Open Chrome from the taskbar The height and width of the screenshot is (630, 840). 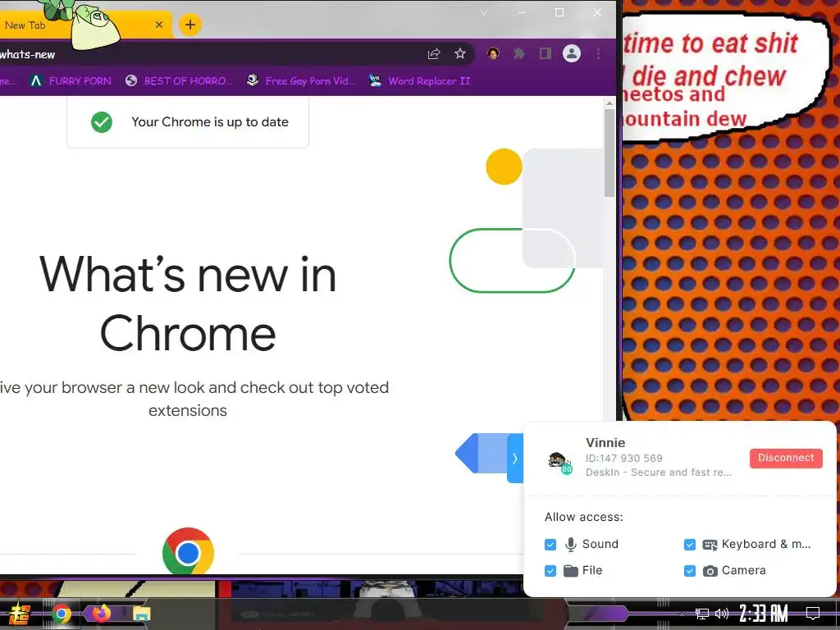pyautogui.click(x=61, y=614)
